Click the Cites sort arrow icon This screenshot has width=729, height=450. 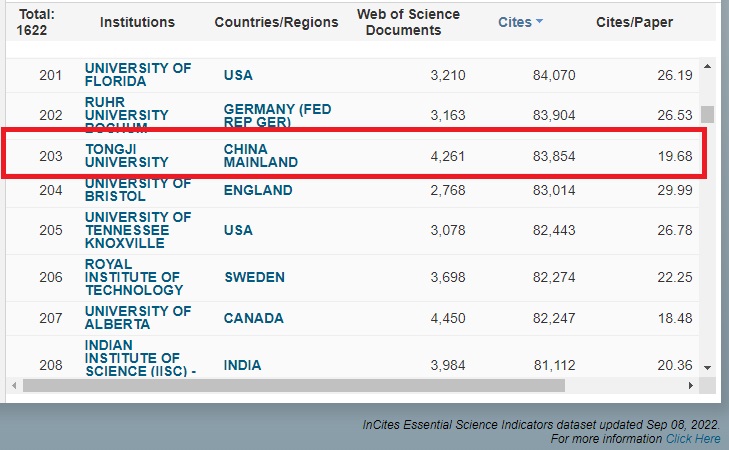pos(539,22)
